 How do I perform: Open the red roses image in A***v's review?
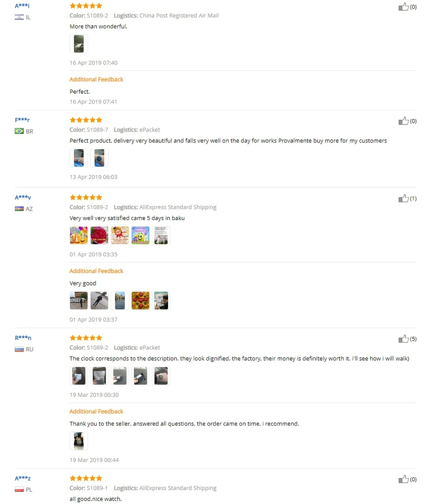pos(100,235)
